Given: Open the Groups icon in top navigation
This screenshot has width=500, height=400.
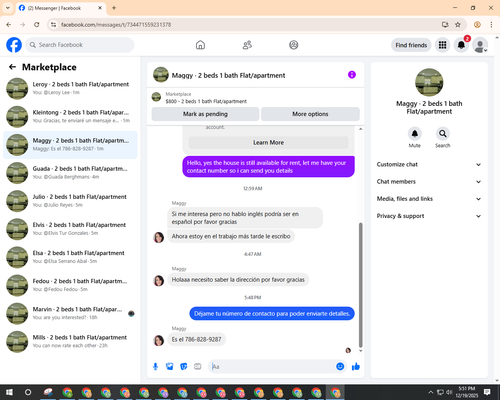Looking at the screenshot, I should point(294,45).
